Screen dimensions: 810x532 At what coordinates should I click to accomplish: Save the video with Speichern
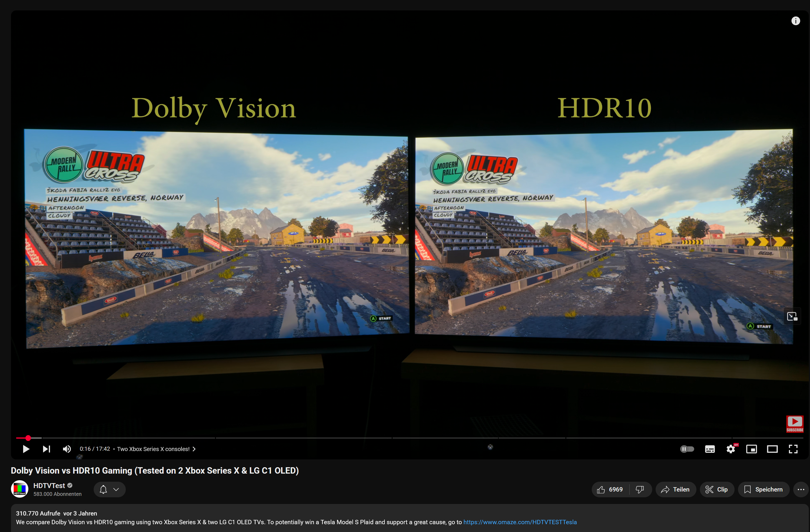coord(763,489)
